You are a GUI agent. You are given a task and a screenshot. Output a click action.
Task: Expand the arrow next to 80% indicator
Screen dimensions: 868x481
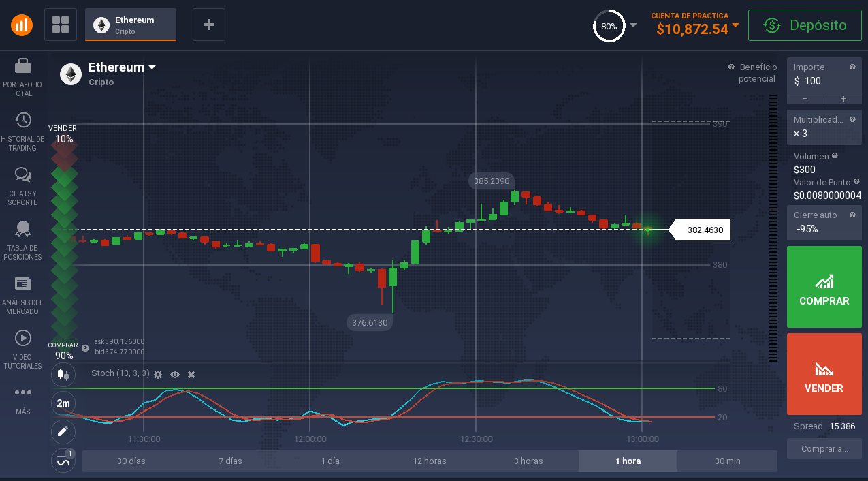pyautogui.click(x=634, y=25)
